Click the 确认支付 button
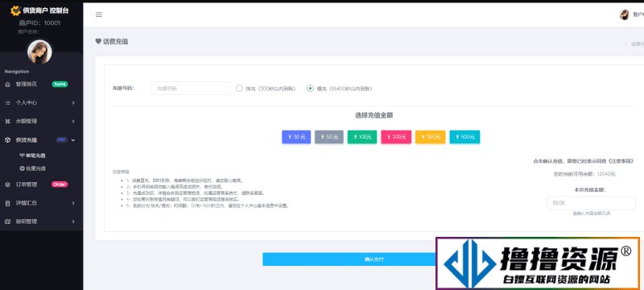 coord(374,259)
